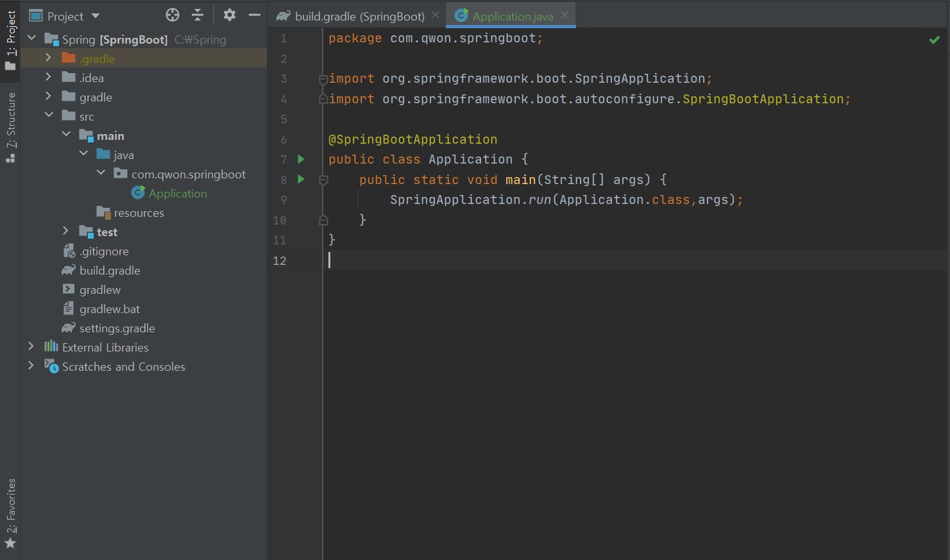Expand the gradle folder
Image resolution: width=950 pixels, height=560 pixels.
(x=49, y=96)
